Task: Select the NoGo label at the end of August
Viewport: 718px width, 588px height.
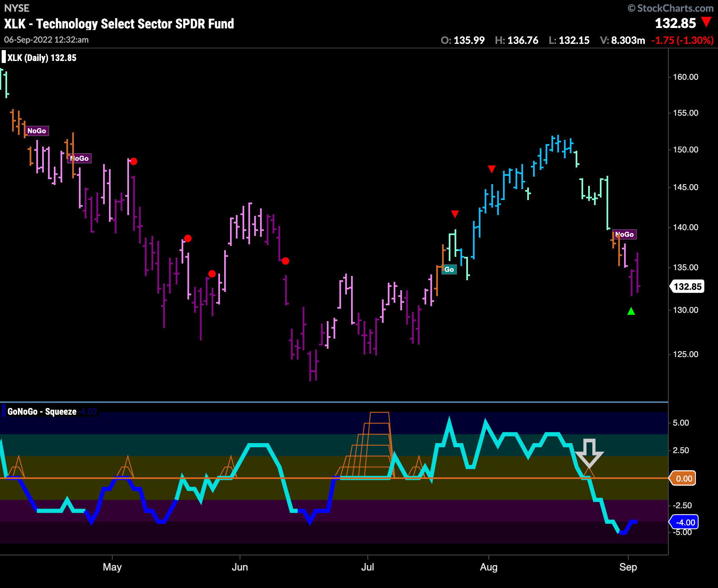Action: coord(624,234)
